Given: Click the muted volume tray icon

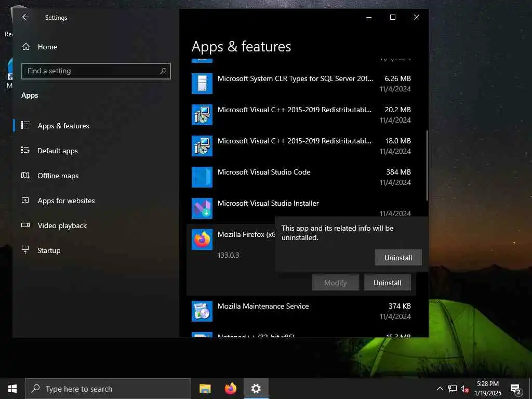Looking at the screenshot, I should [464, 389].
